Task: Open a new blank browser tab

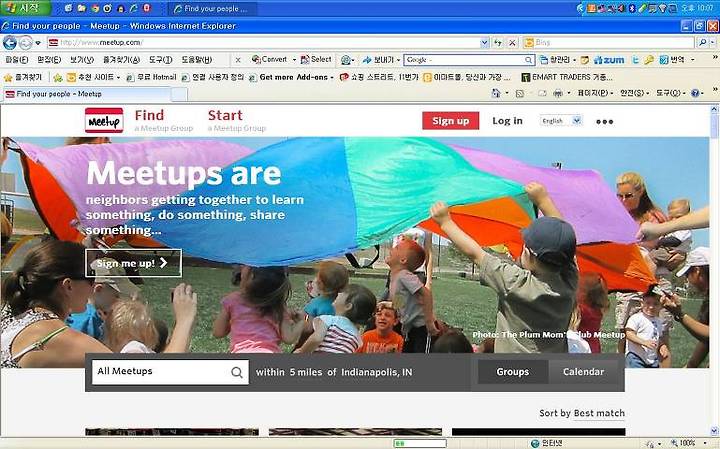Action: click(x=179, y=94)
